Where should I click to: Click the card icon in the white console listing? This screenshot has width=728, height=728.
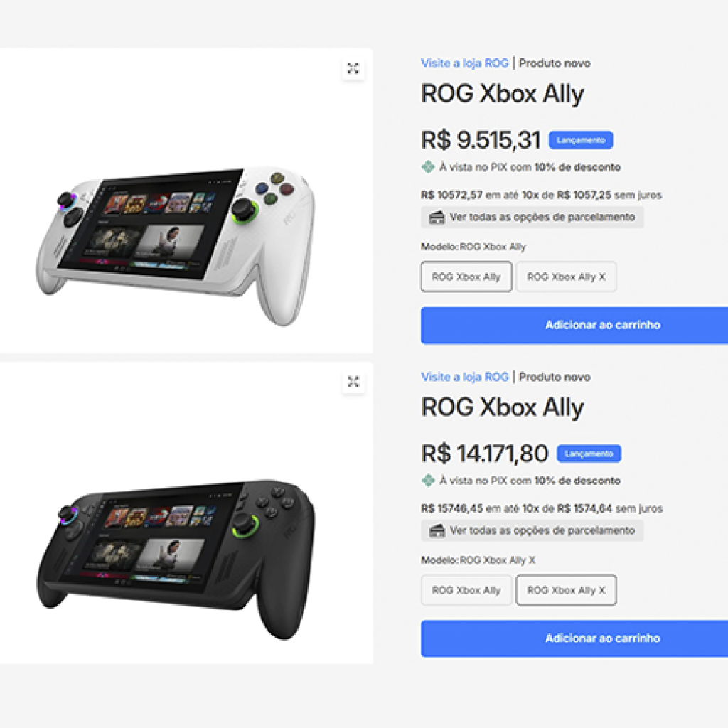pyautogui.click(x=437, y=217)
